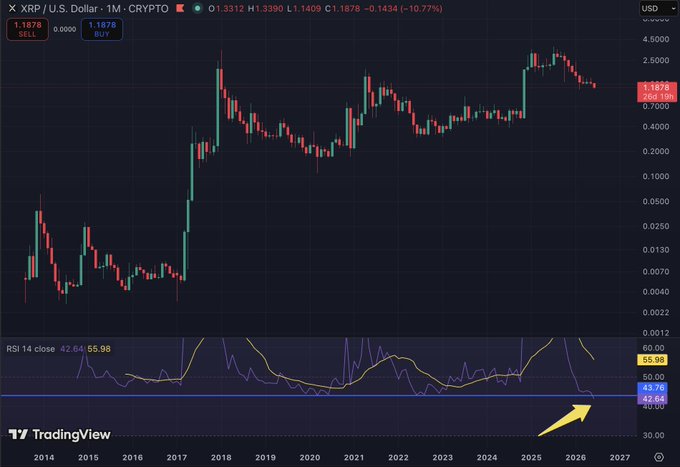Click the 0.0250 price axis label

click(655, 226)
